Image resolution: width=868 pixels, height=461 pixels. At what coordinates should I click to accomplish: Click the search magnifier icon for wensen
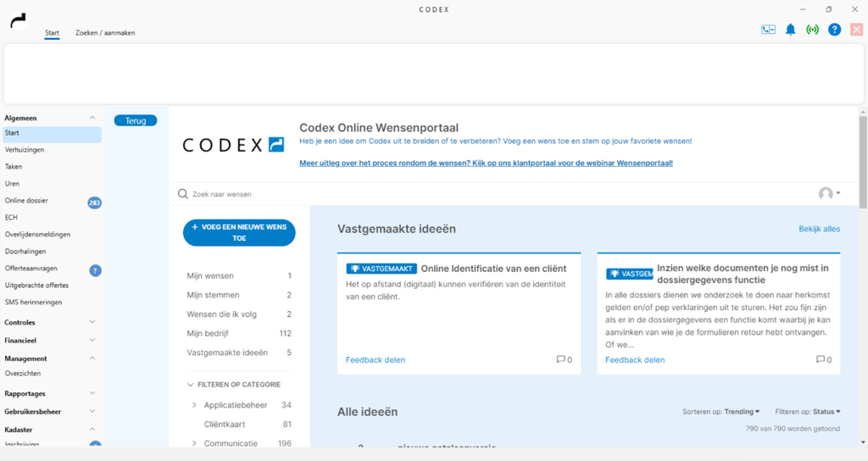(x=182, y=194)
